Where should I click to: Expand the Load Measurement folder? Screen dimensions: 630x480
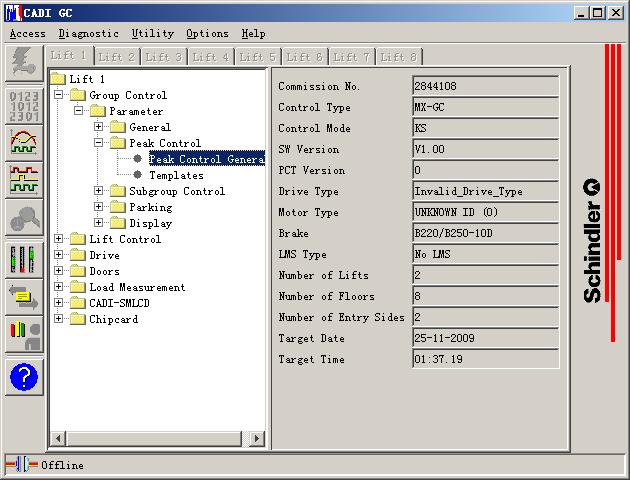[59, 286]
